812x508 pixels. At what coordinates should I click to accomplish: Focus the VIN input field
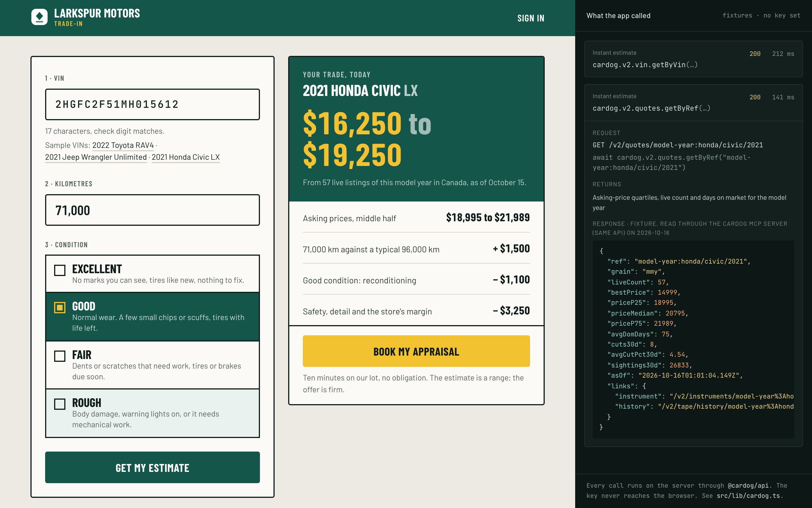click(x=152, y=104)
